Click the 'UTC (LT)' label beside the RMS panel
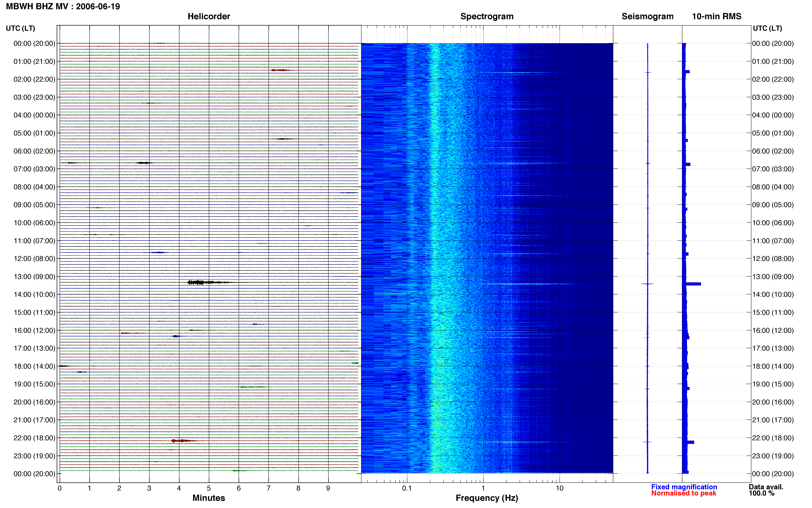The image size is (812, 508). click(767, 28)
